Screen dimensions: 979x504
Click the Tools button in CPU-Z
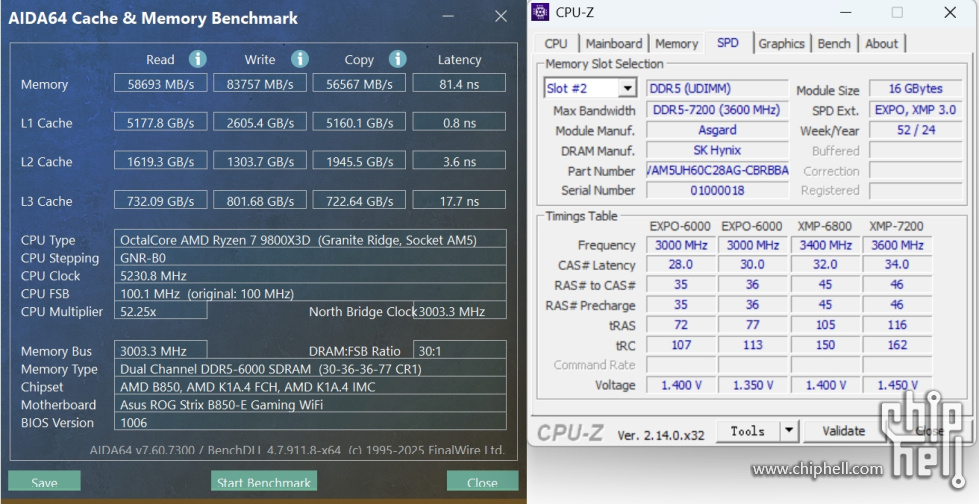(x=748, y=430)
